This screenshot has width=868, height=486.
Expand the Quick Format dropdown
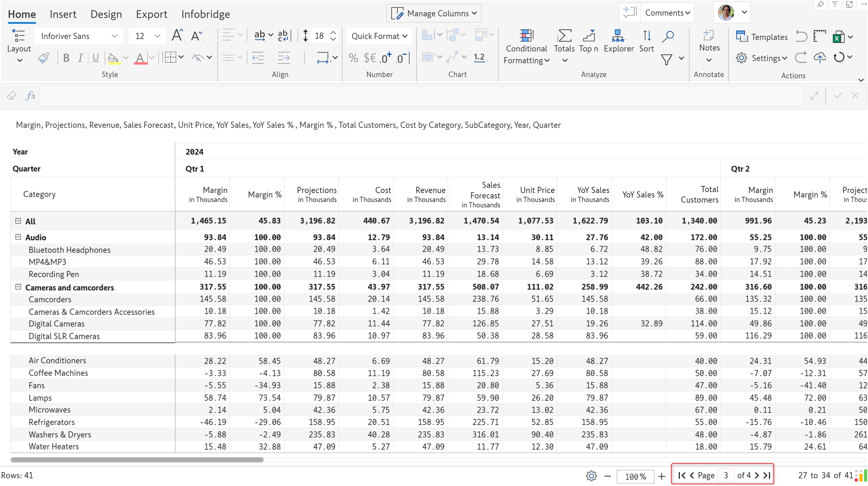pyautogui.click(x=379, y=36)
